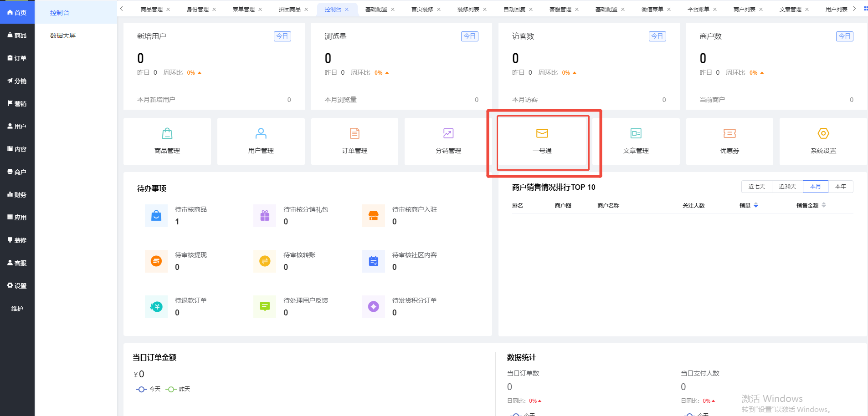Screen dimensions: 868x416
Task: Click the 待发货积分订单 purple icon
Action: click(374, 307)
